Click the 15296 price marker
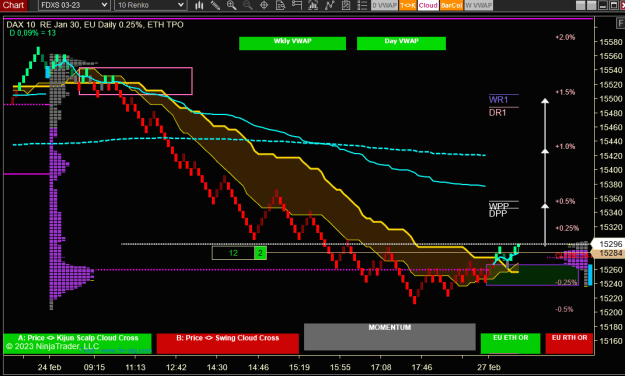 pyautogui.click(x=610, y=244)
